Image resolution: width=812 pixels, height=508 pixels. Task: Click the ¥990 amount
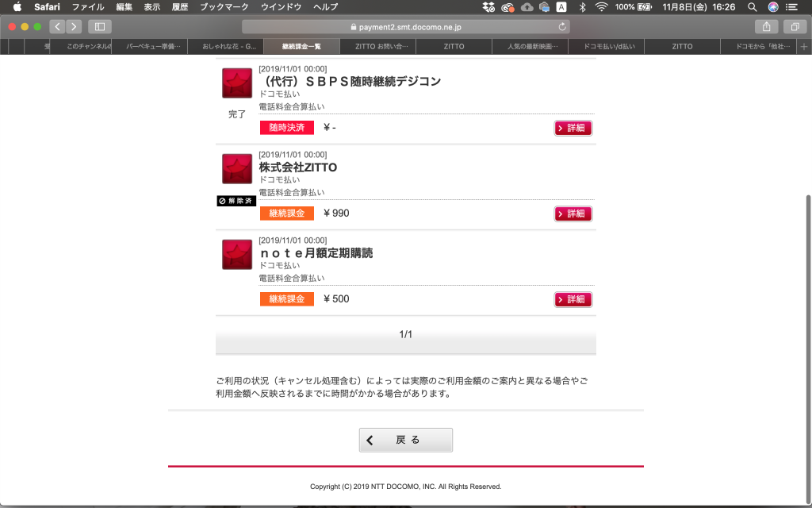pos(336,213)
